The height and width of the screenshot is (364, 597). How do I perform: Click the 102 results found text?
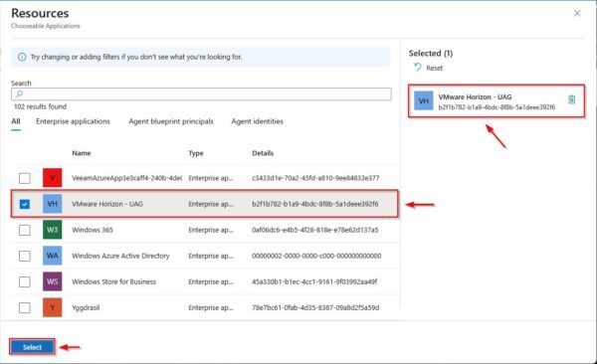pos(41,106)
